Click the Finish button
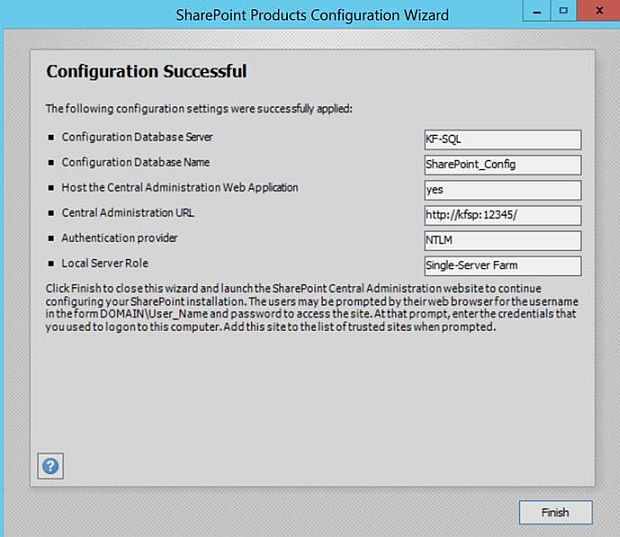620x537 pixels. 556,512
